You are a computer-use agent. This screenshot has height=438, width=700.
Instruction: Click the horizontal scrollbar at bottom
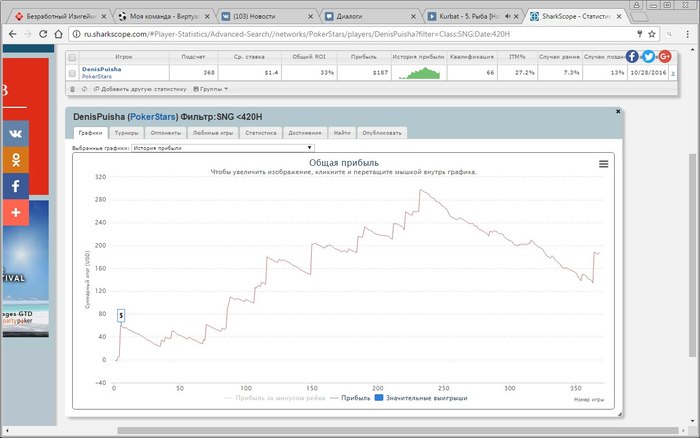click(397, 431)
